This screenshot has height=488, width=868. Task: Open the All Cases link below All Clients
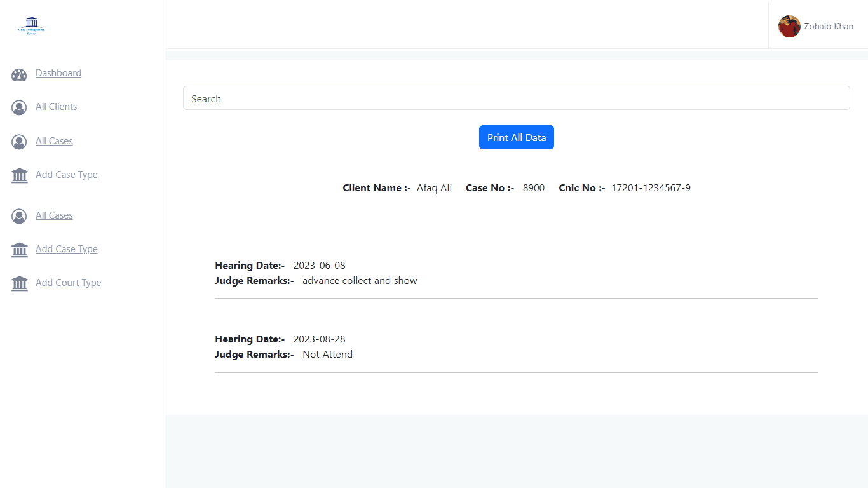[x=54, y=141]
